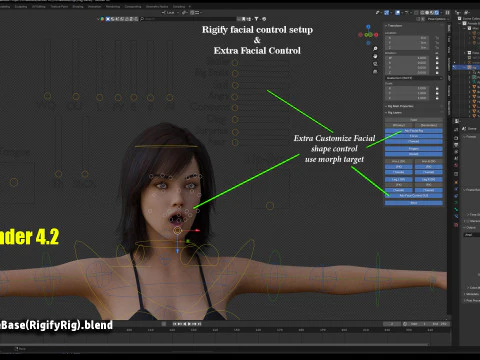Viewport: 480px width, 360px height.
Task: Toggle the Leg.R (IK) layer button
Action: (x=429, y=179)
